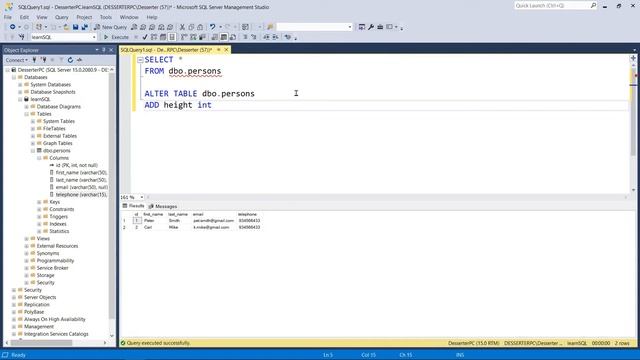Viewport: 640px width, 360px height.
Task: Select the Server Objects node
Action: point(40,298)
